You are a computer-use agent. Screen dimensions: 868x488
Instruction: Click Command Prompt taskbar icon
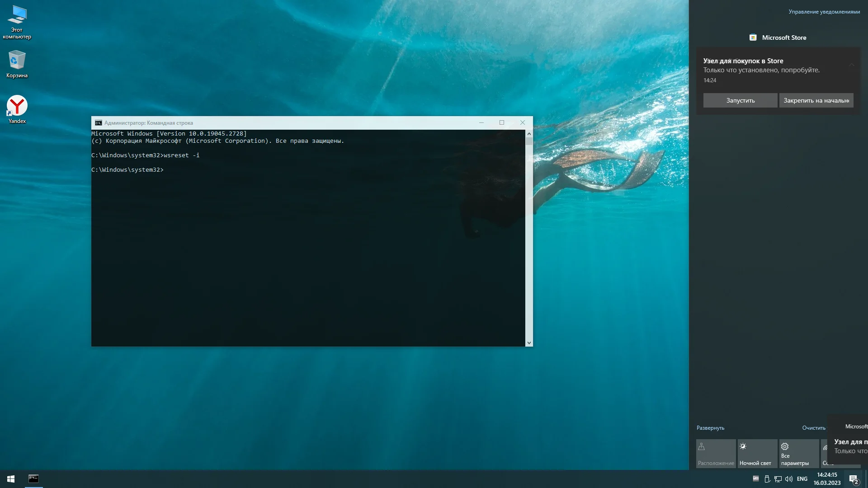(33, 479)
